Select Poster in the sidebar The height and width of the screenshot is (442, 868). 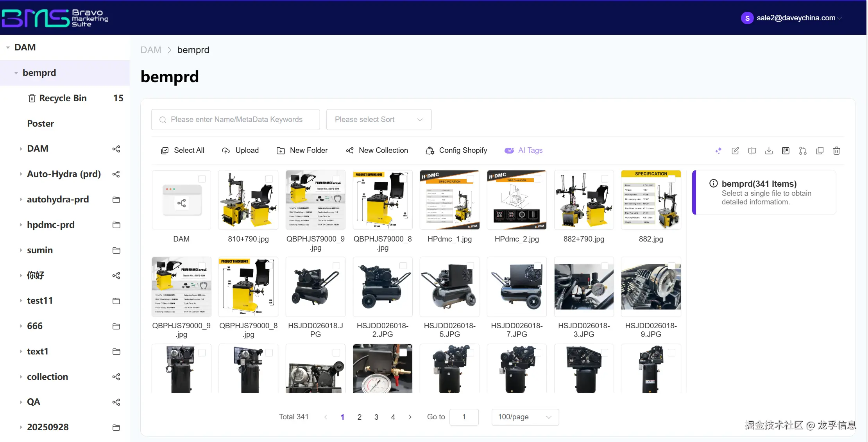[x=41, y=123]
